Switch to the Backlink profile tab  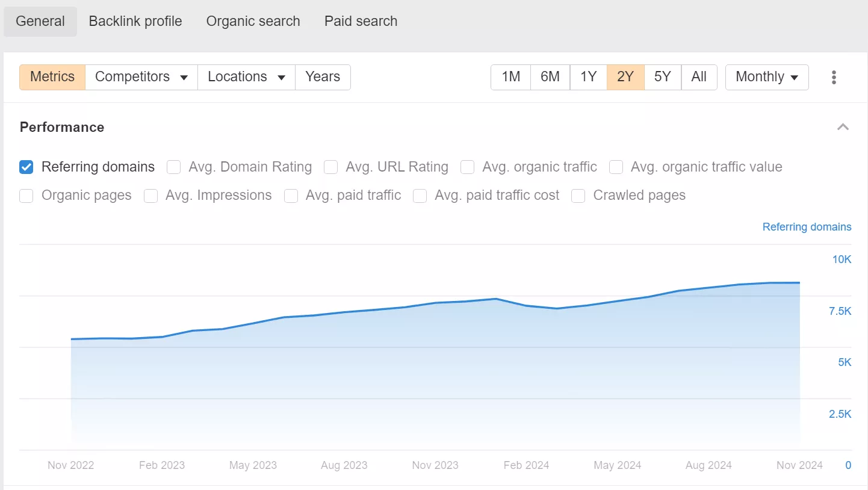pyautogui.click(x=135, y=21)
